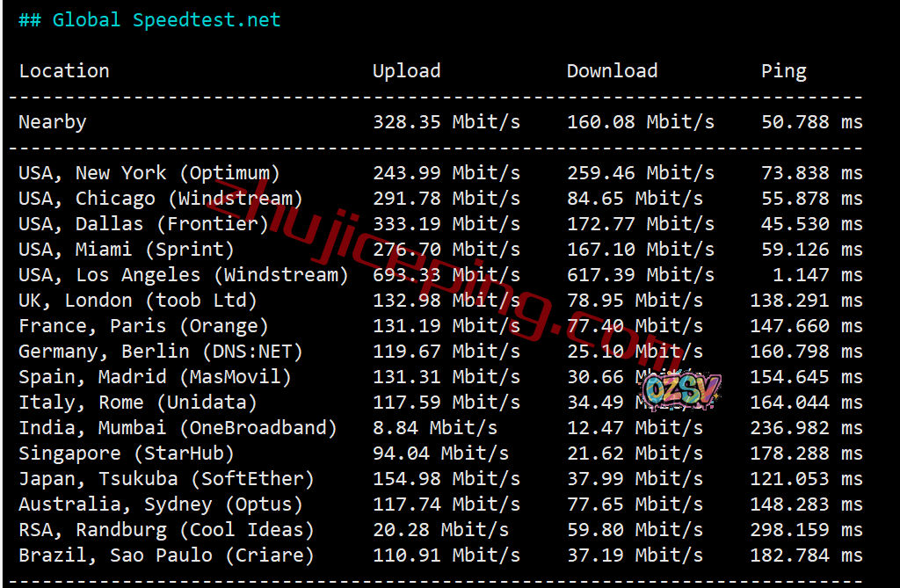Select the Location column header
The image size is (900, 588).
pos(64,70)
